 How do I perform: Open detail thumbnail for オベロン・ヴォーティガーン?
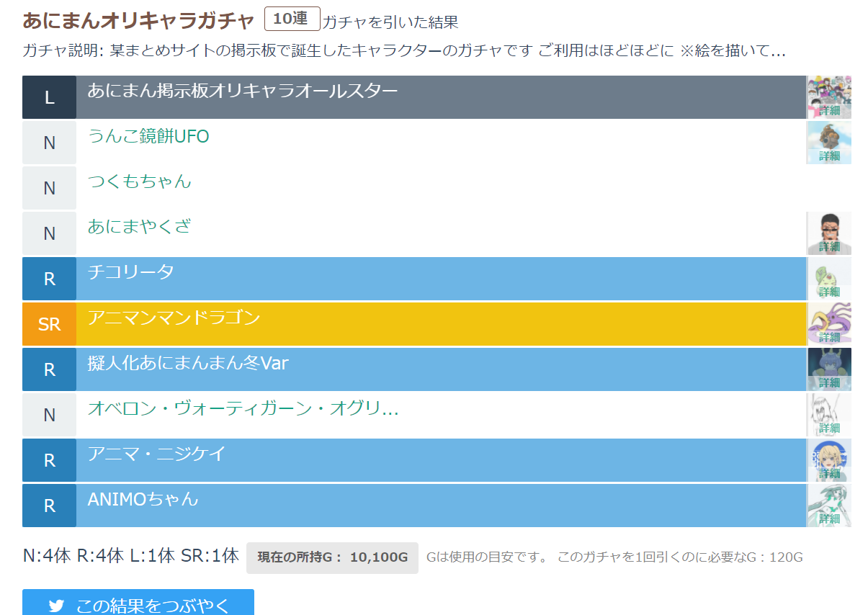[828, 415]
